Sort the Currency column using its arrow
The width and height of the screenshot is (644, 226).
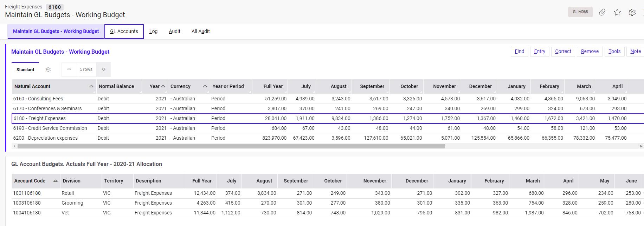205,86
